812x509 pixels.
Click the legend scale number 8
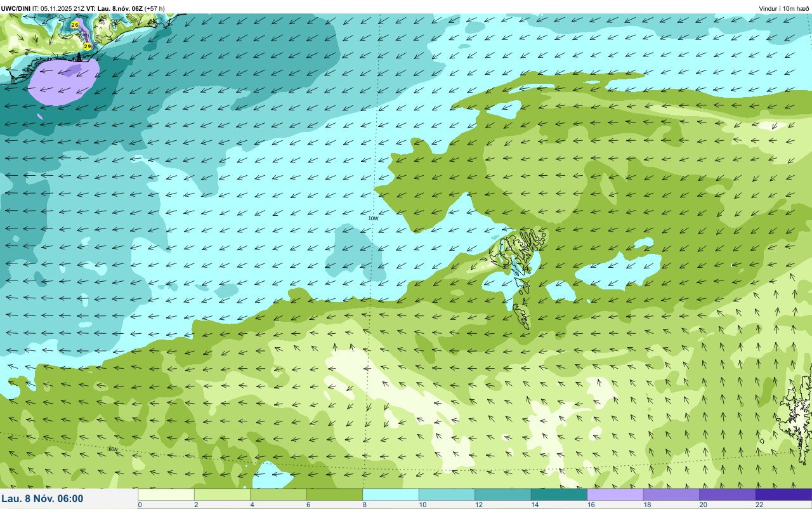coord(364,505)
